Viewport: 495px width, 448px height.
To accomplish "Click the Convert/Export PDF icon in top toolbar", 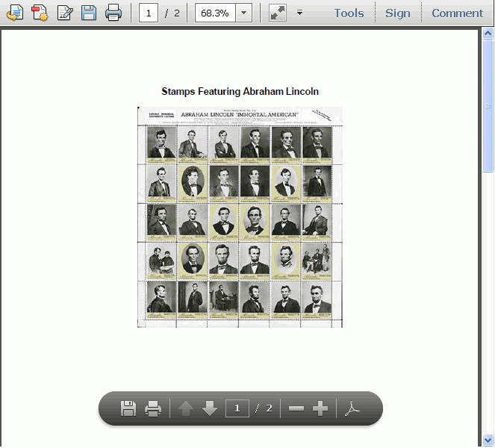I will coord(15,13).
